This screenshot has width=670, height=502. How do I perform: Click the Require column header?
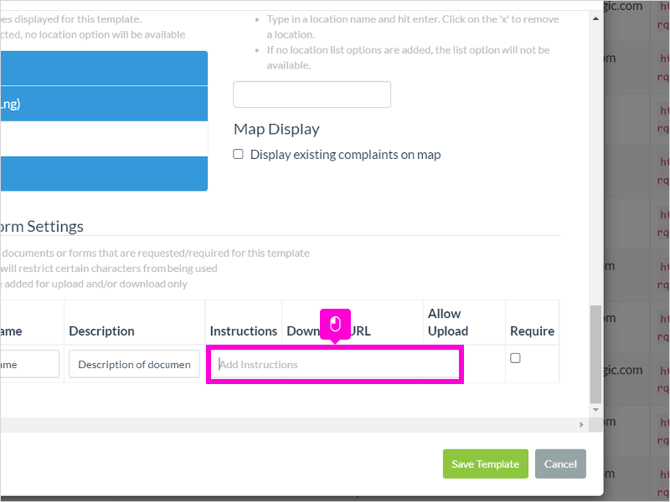coord(532,331)
